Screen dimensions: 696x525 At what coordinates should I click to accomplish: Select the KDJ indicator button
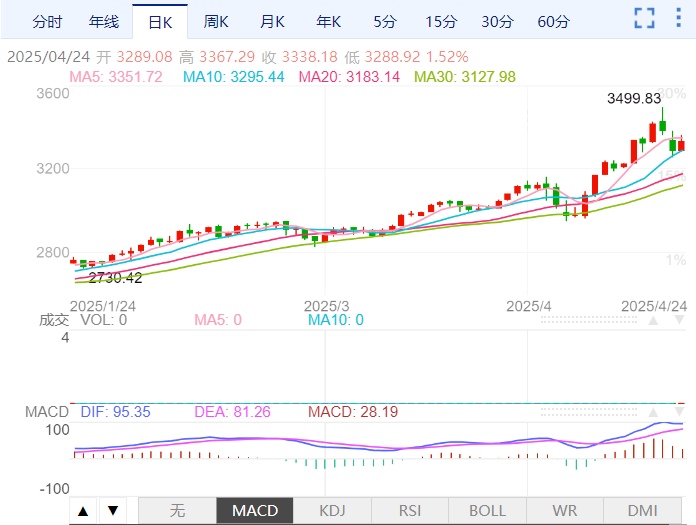(x=332, y=510)
